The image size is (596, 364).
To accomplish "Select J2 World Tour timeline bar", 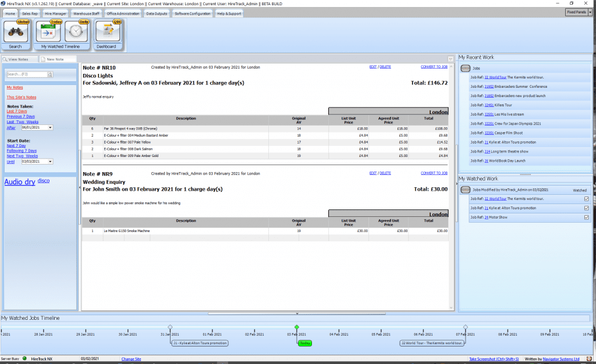I will coord(432,343).
